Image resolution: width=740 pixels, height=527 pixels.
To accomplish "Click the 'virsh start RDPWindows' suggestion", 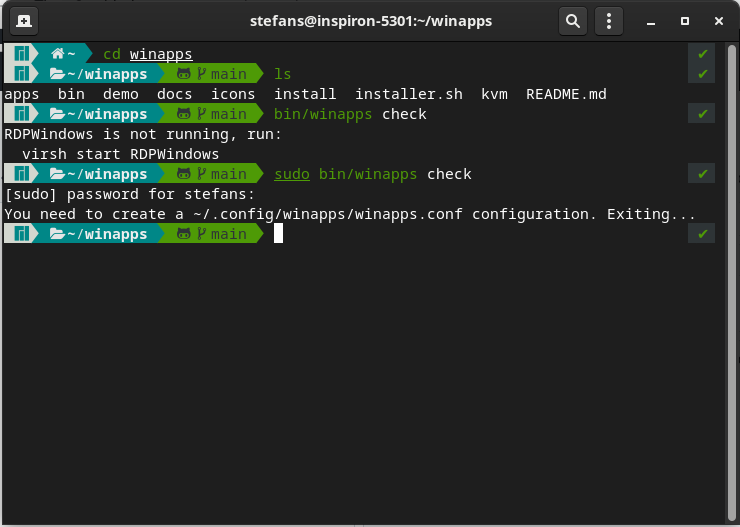I will pyautogui.click(x=121, y=154).
